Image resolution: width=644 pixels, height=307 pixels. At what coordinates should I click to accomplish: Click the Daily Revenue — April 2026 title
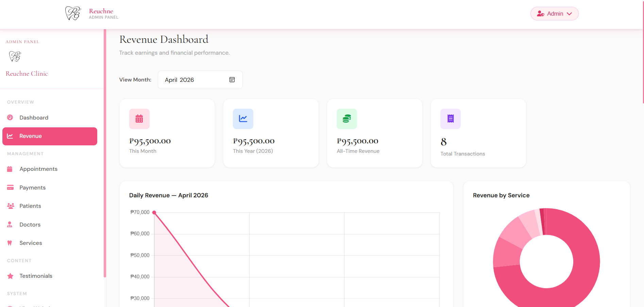point(169,195)
